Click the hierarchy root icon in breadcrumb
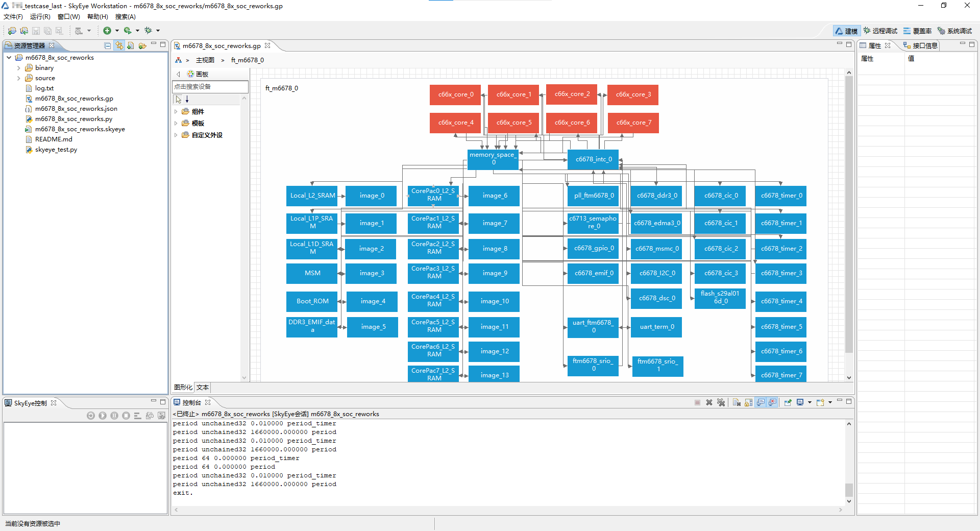This screenshot has width=980, height=531. pyautogui.click(x=178, y=60)
